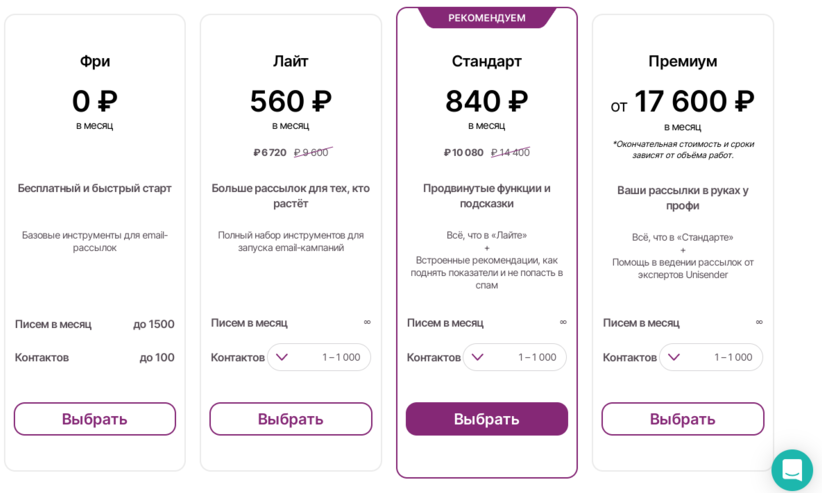Select the Стандарт plan filled Выбрать button
Image resolution: width=822 pixels, height=493 pixels.
point(486,419)
